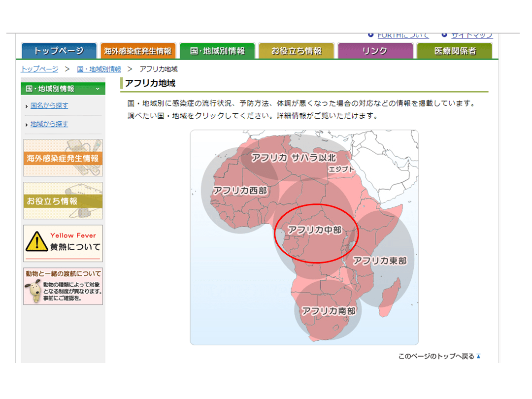Click the トップページ breadcrumb link
The image size is (532, 399).
[x=39, y=69]
